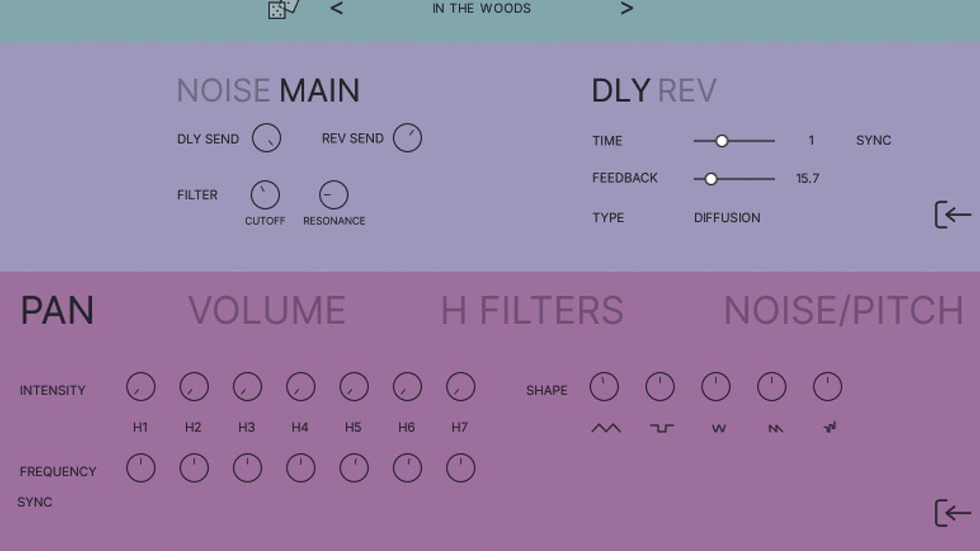980x551 pixels.
Task: Load previous preset with the left arrow
Action: [x=336, y=8]
